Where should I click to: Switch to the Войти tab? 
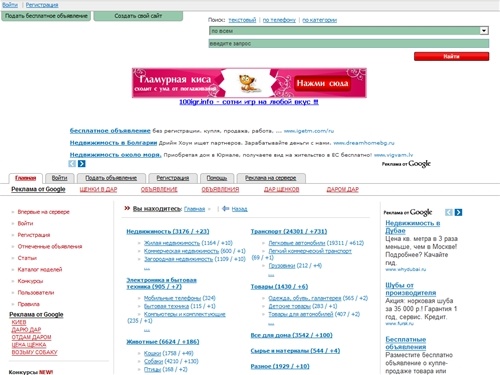[x=59, y=178]
